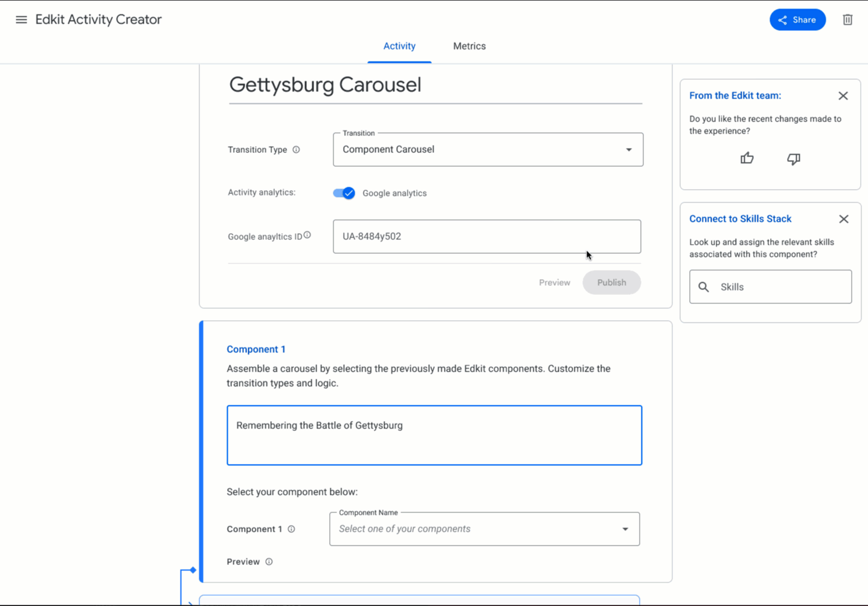Edit the Gettysburg Carousel title field

coord(435,85)
